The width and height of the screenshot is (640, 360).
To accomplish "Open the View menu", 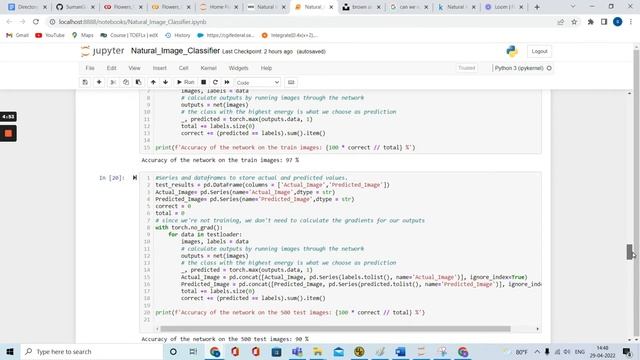I will pyautogui.click(x=134, y=68).
